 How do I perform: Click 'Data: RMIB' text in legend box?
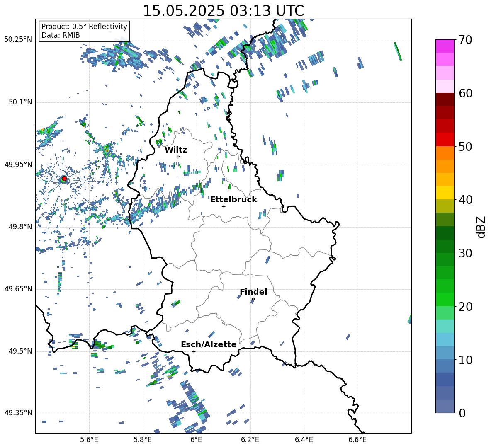pos(61,35)
